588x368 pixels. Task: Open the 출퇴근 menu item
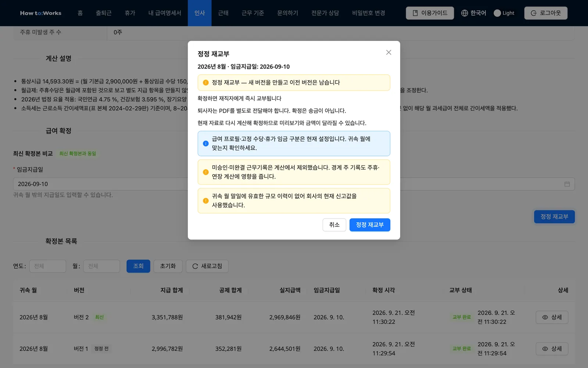pos(104,13)
